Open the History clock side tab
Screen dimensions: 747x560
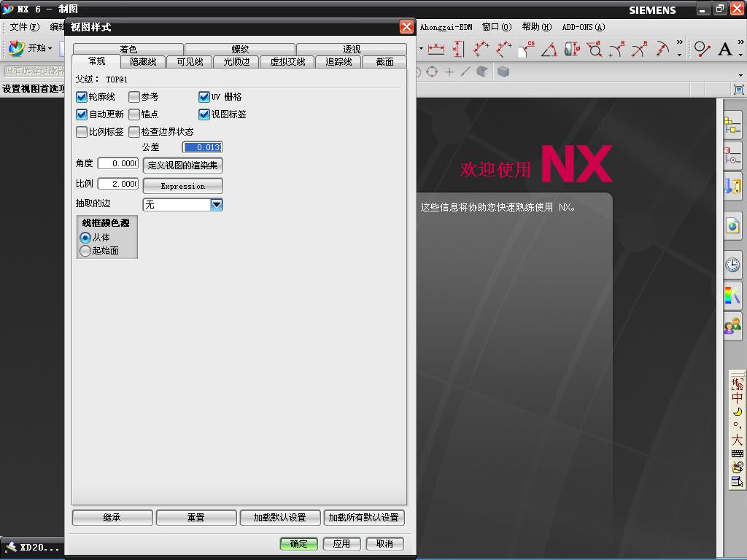tap(732, 265)
